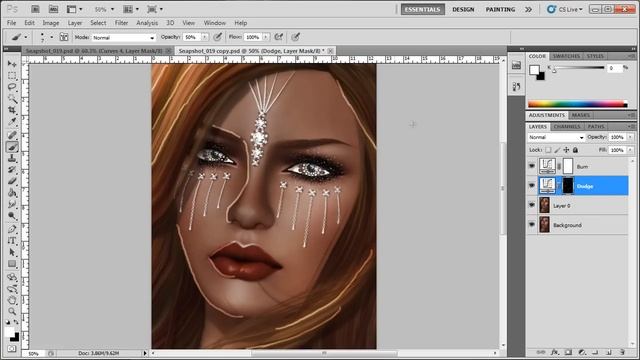The image size is (640, 360).
Task: Enable the airbrush mode icon
Action: 279,37
